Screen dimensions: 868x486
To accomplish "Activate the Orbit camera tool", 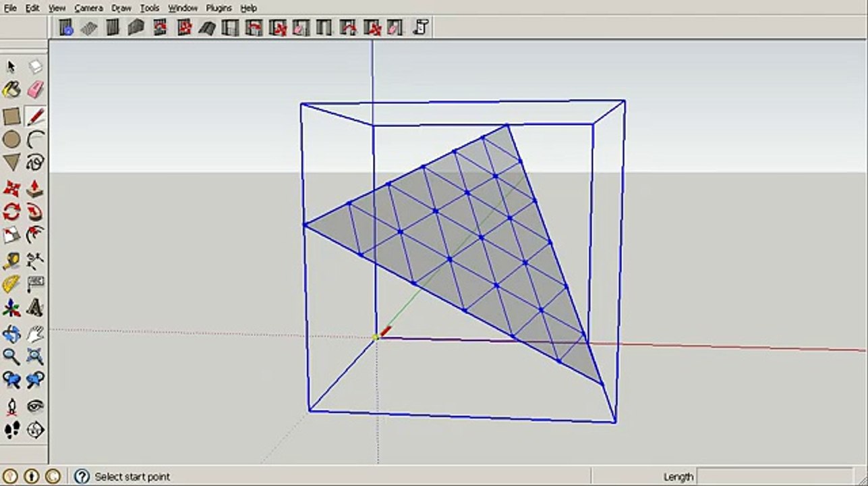I will (11, 334).
